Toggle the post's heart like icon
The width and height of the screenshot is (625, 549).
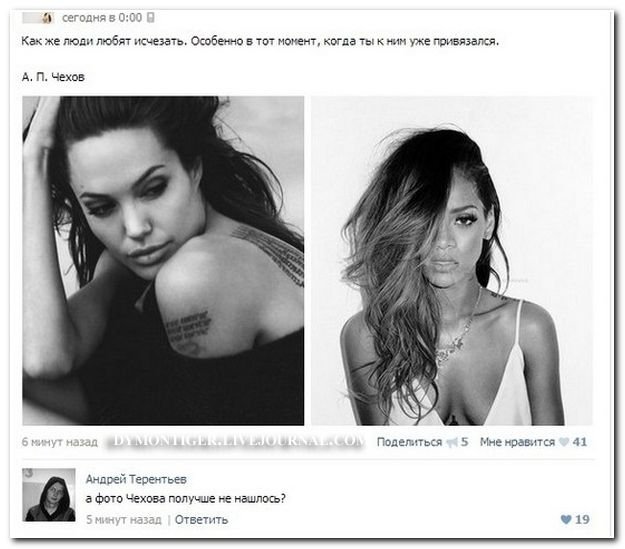[564, 442]
